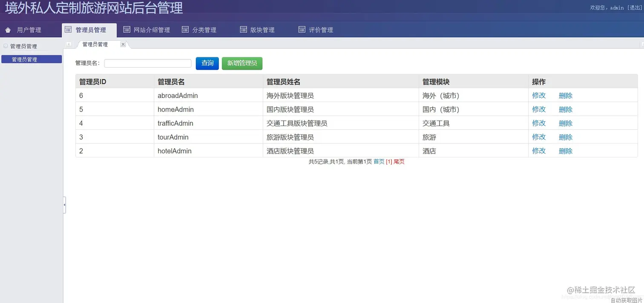Screen dimensions: 644x303
Task: Open 分类管理 using its panel icon
Action: coord(185,29)
